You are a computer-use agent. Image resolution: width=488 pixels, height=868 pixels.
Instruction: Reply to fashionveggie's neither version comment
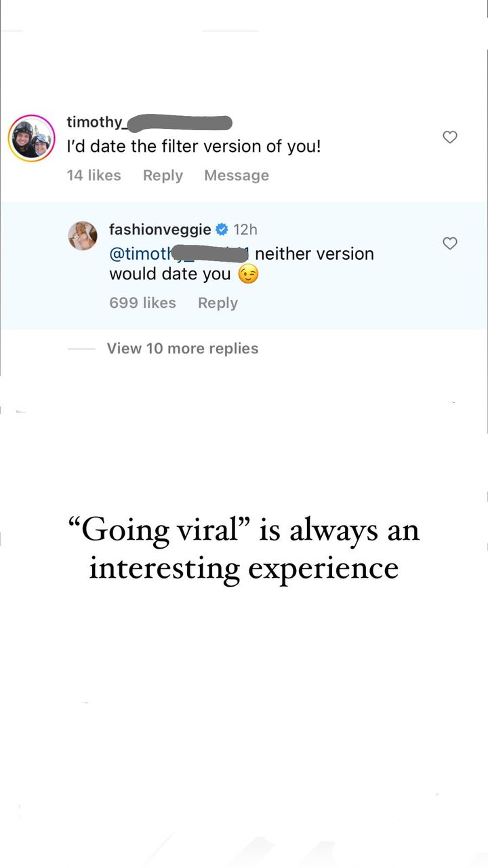pos(218,303)
